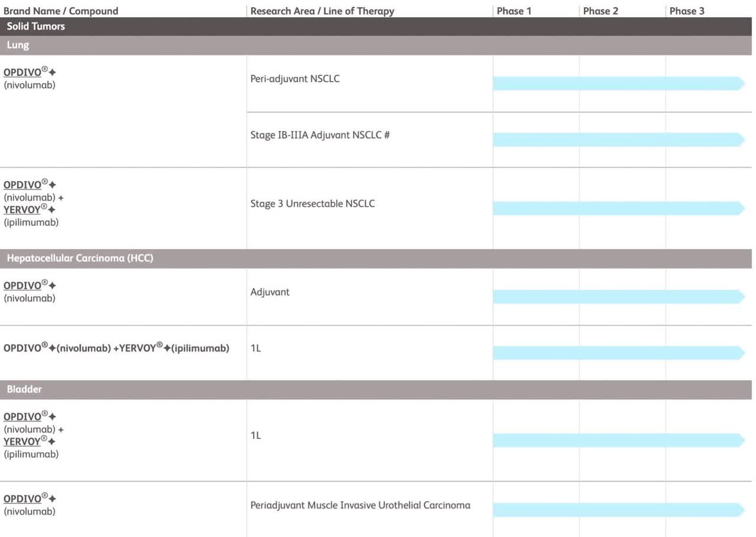Click the star symbol beside YERVOY in the Stage 3 Unresectable row
The image size is (756, 537).
click(x=52, y=210)
